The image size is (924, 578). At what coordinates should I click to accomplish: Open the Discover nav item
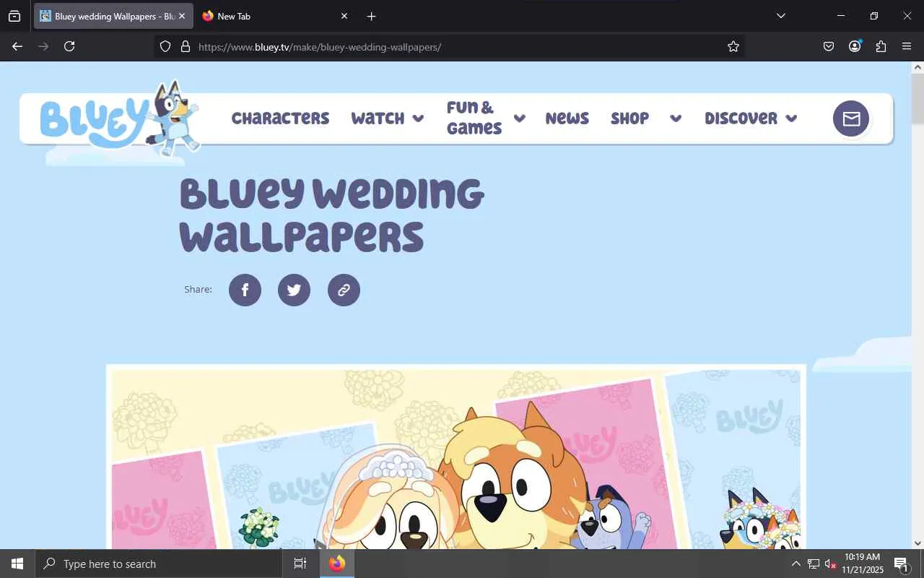click(x=741, y=118)
